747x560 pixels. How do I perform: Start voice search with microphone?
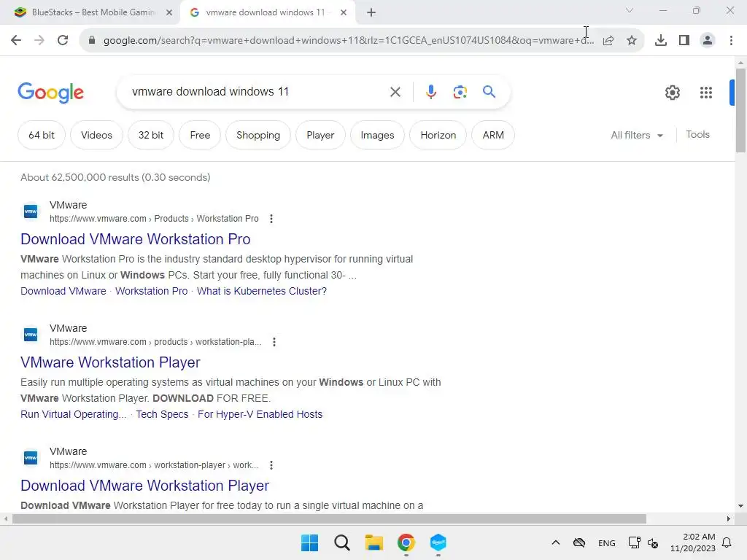click(430, 92)
